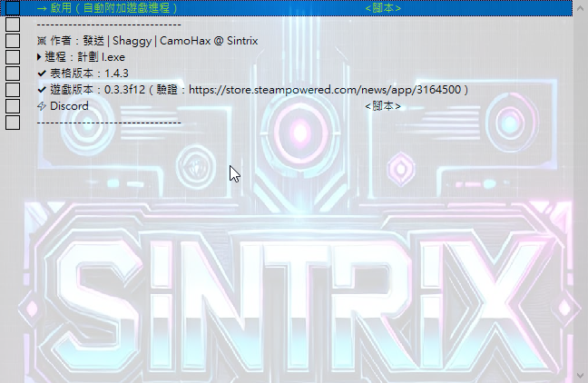Click <腳本> on the 啟用 row

click(x=383, y=8)
